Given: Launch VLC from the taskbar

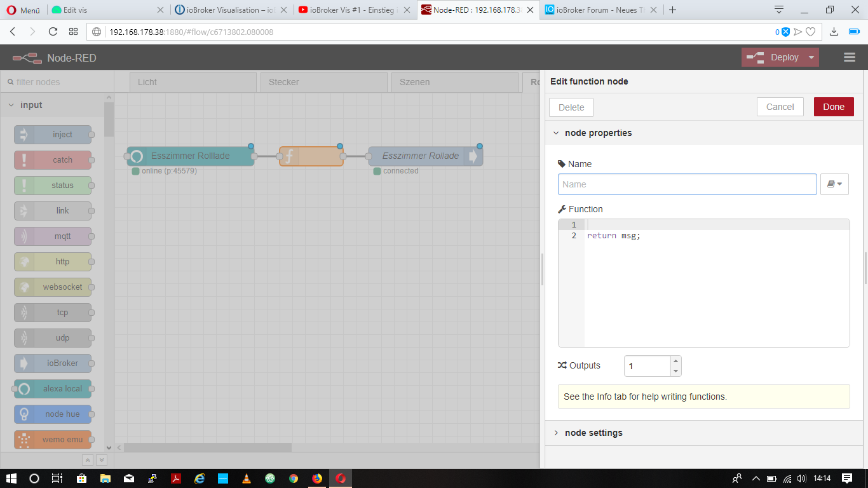Looking at the screenshot, I should point(247,478).
